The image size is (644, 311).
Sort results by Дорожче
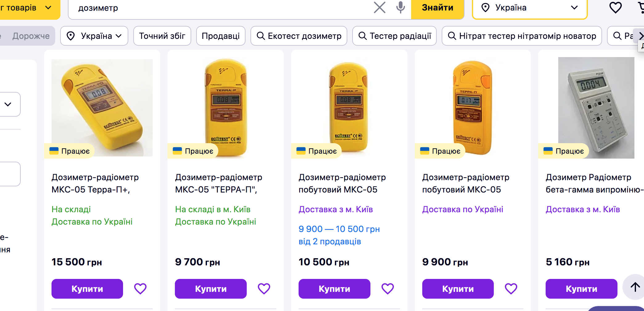pos(31,36)
